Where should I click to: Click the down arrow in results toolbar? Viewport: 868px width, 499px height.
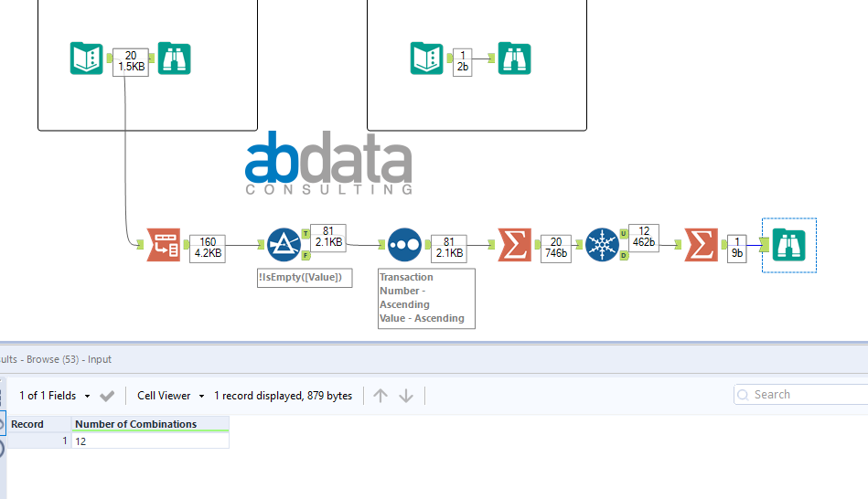(406, 396)
